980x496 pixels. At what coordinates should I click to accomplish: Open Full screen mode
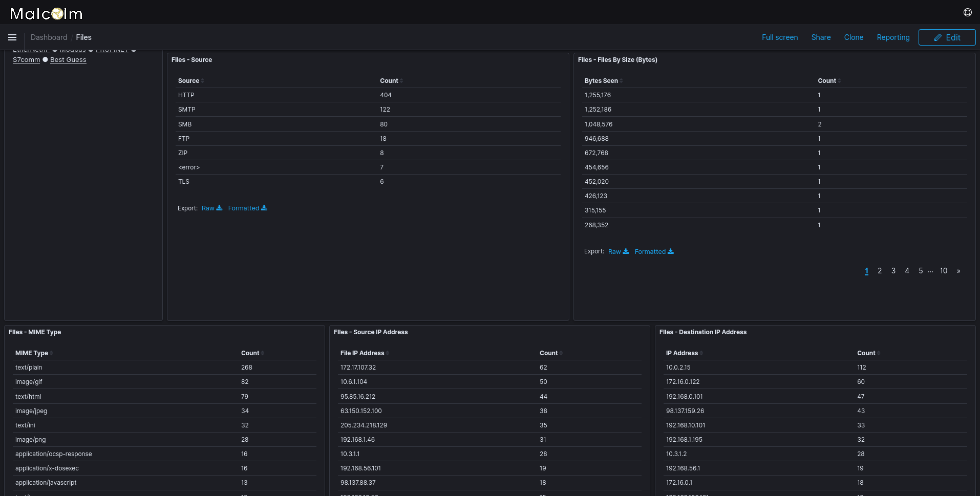pos(779,37)
